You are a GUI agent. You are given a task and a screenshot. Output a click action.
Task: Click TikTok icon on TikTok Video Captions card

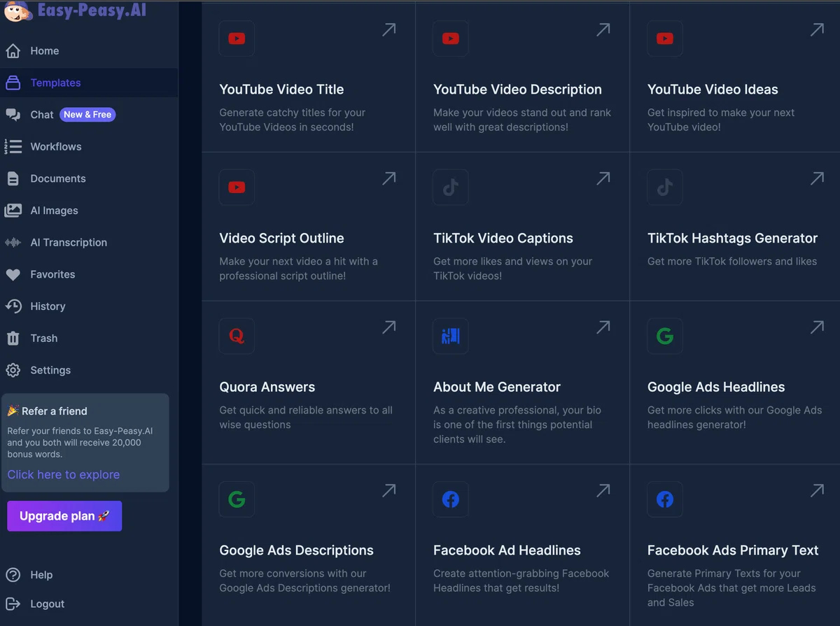(451, 187)
